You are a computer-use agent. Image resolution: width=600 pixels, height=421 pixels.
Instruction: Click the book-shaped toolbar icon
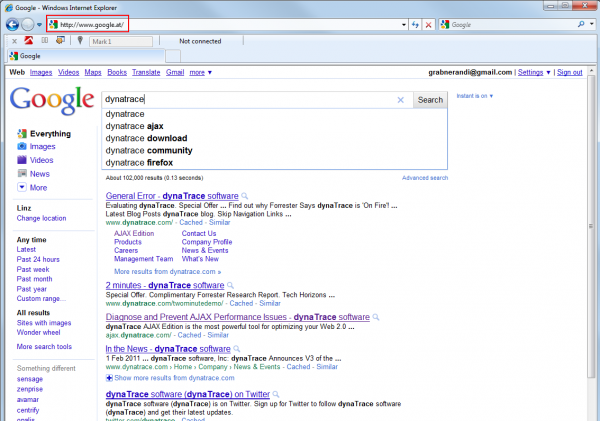(x=44, y=40)
